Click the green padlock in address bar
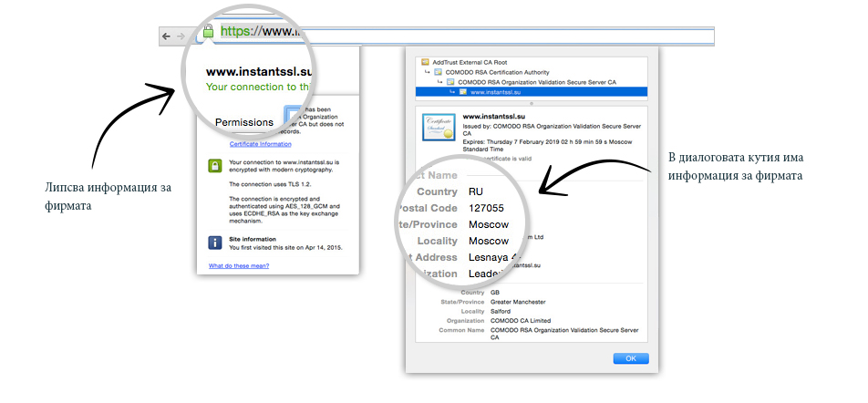 pos(208,31)
